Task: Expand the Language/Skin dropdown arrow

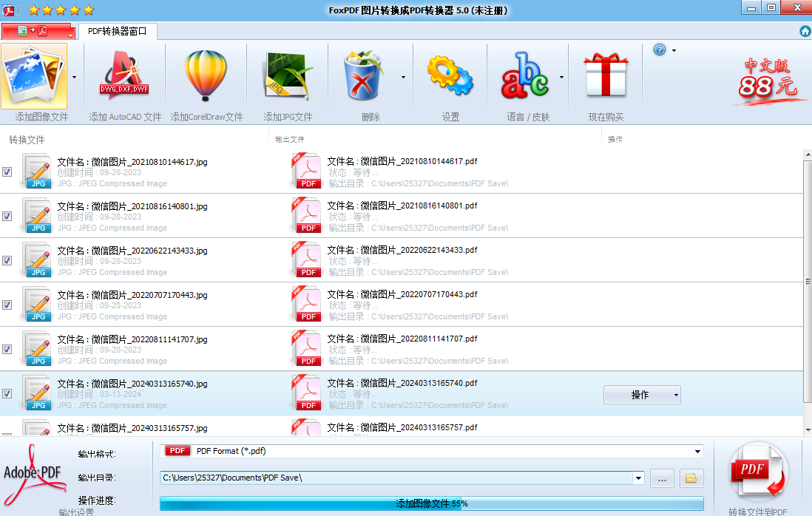Action: (x=562, y=77)
